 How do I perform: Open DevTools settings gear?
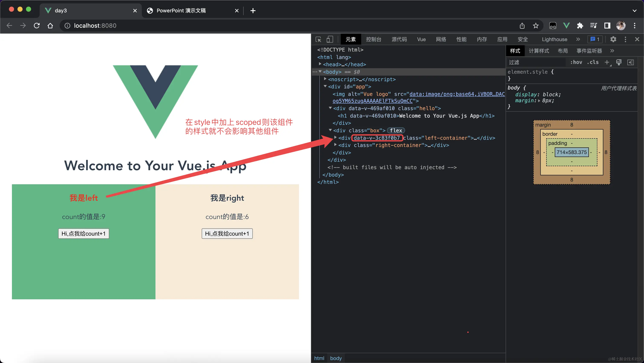[x=613, y=39]
